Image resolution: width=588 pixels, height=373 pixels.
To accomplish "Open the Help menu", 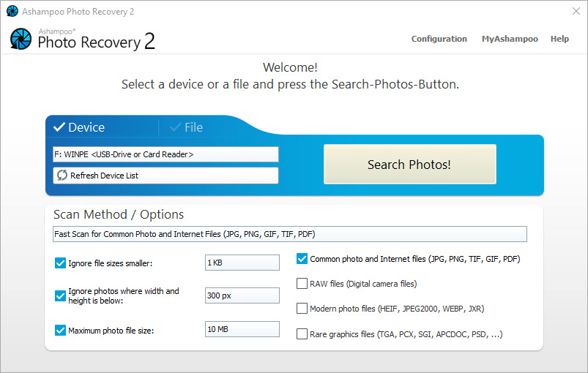I will click(x=559, y=39).
